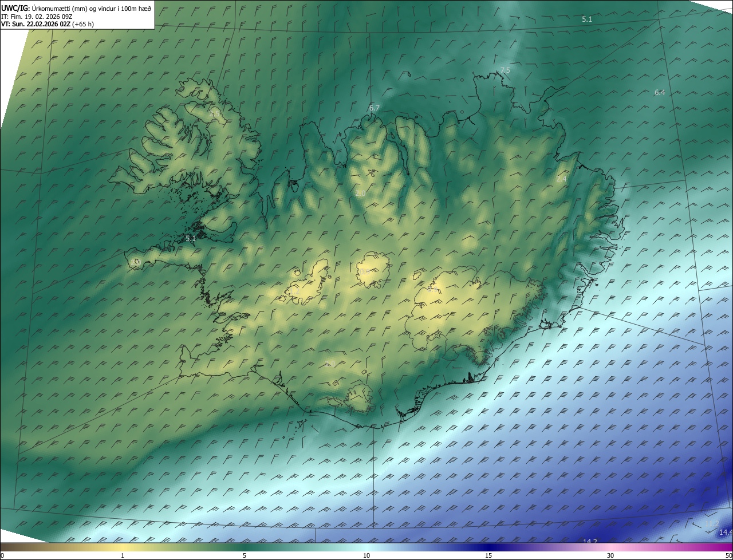Click the 5.1 value in Breiðafjörður bay

click(191, 238)
